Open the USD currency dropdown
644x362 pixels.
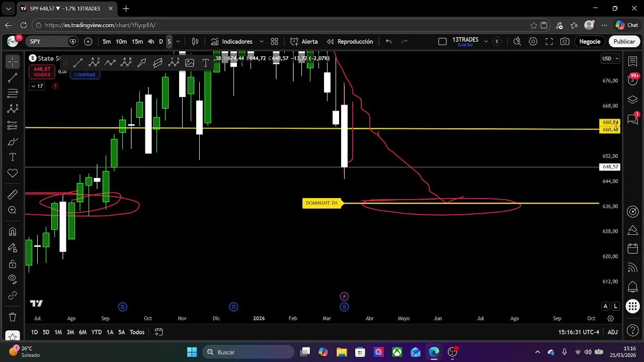tap(610, 59)
